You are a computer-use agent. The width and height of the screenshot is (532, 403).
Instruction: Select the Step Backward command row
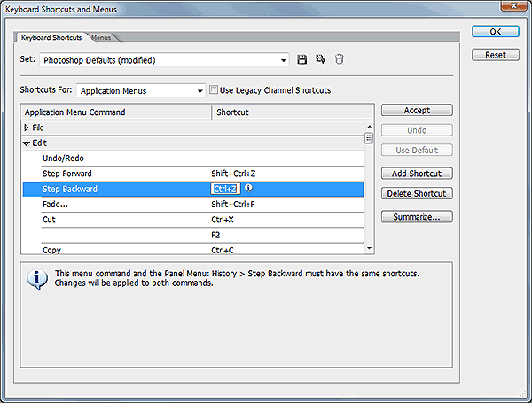pyautogui.click(x=192, y=189)
